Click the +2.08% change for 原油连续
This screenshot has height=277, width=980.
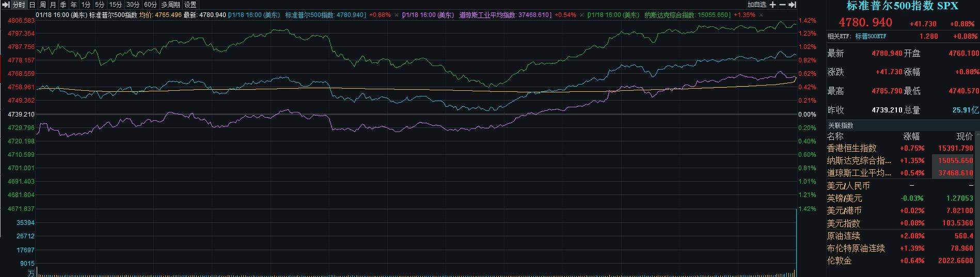pos(912,236)
